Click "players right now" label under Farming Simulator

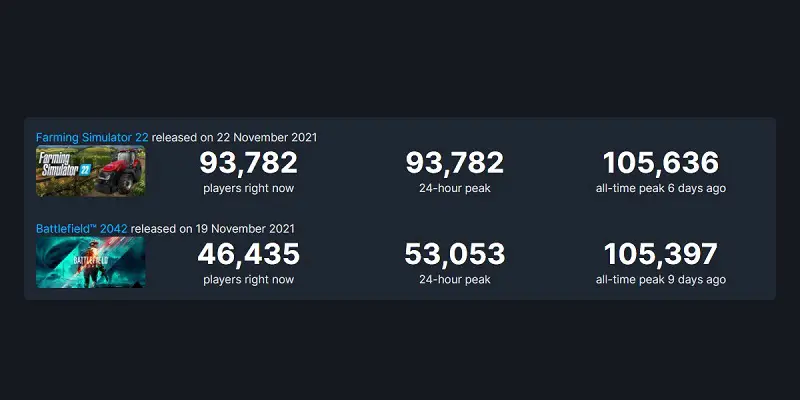pos(248,187)
